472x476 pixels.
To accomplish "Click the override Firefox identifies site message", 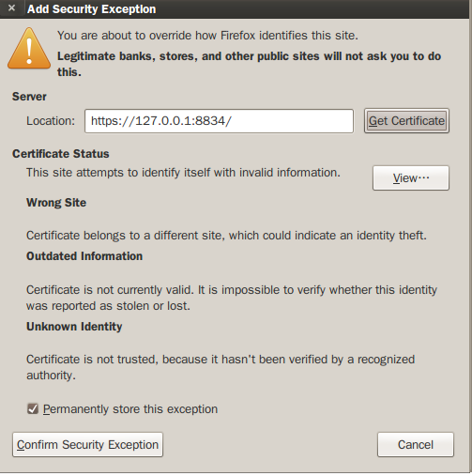I will tap(207, 36).
